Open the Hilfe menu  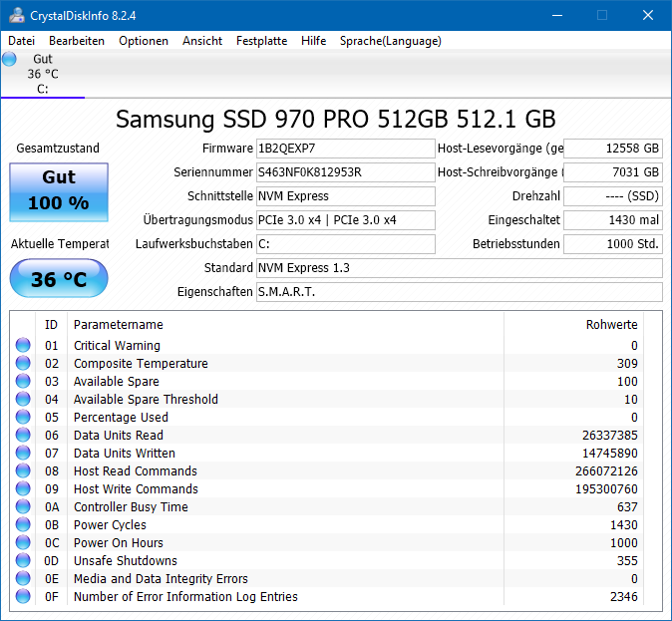click(314, 41)
